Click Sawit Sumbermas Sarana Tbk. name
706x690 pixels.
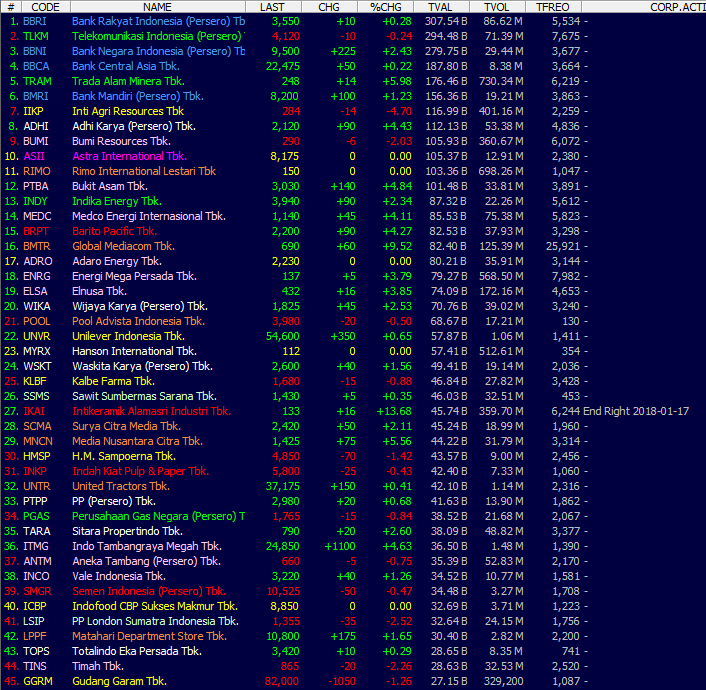[x=145, y=396]
